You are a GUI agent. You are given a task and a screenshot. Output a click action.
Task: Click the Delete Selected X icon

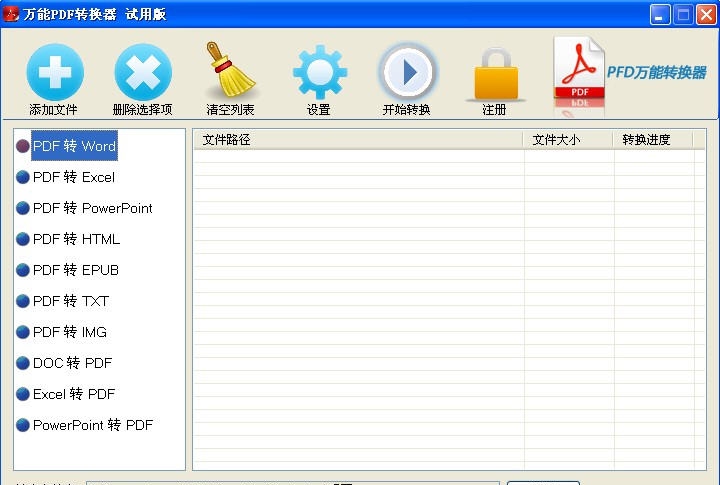(143, 72)
